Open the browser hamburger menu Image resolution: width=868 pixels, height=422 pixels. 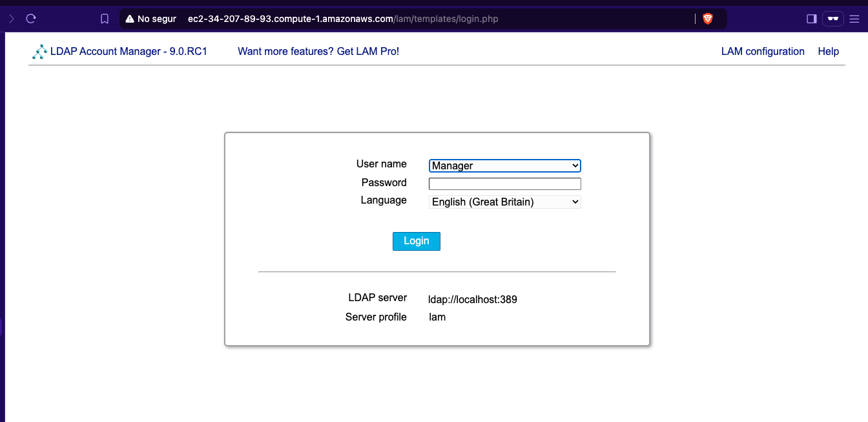pyautogui.click(x=856, y=19)
